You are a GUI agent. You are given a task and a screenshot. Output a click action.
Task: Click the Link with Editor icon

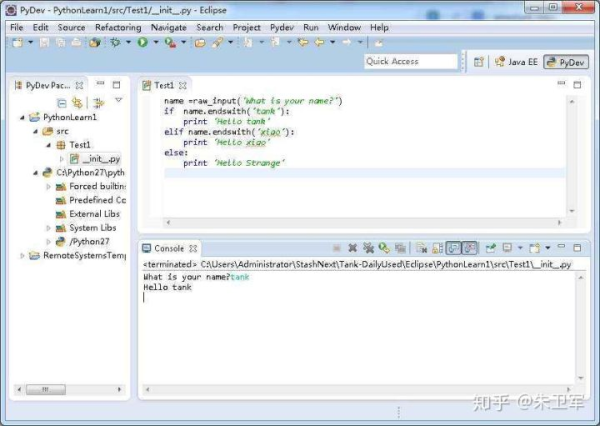tap(77, 103)
